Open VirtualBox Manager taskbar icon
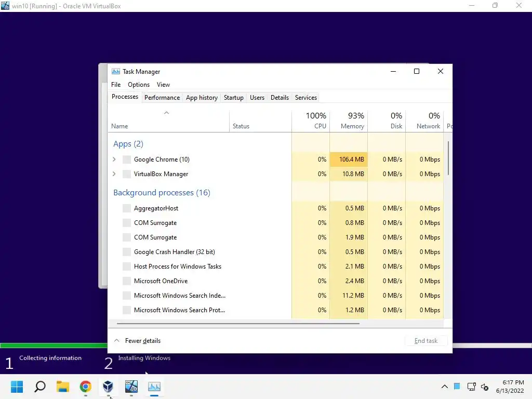 (108, 387)
